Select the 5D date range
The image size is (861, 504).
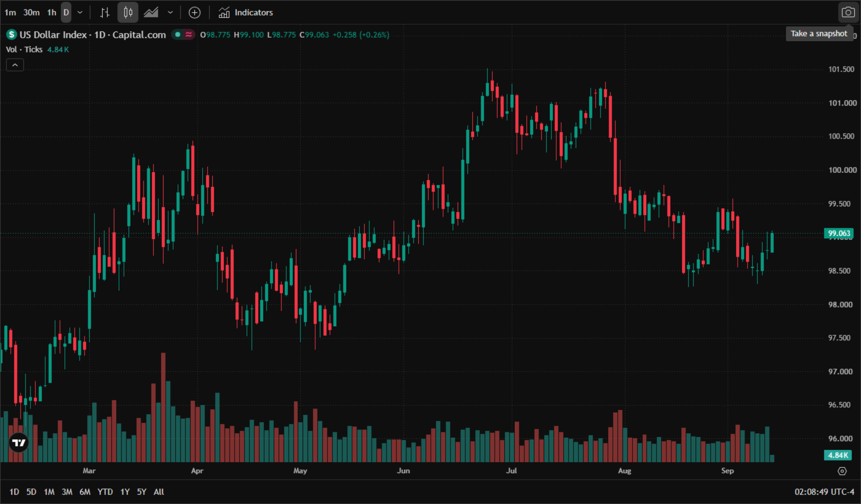click(31, 492)
